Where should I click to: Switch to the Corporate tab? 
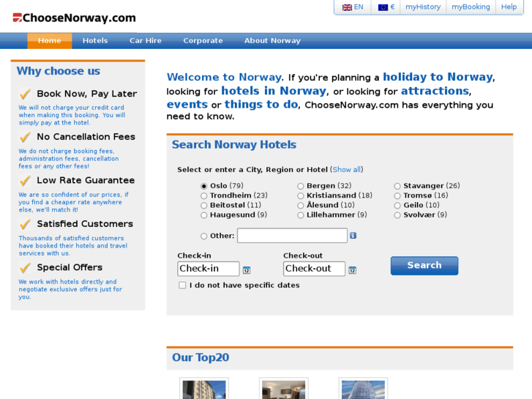click(x=203, y=41)
